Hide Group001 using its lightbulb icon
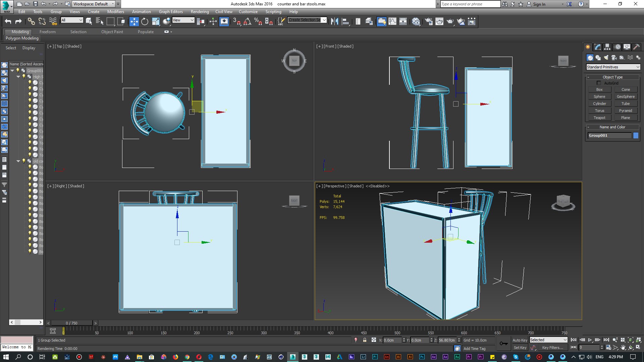The image size is (644, 362). (x=18, y=70)
